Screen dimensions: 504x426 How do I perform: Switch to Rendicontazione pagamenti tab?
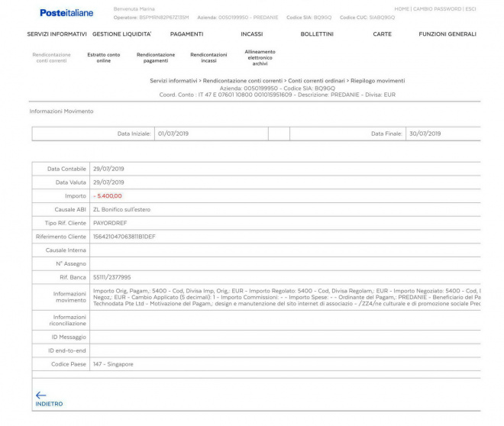click(156, 58)
